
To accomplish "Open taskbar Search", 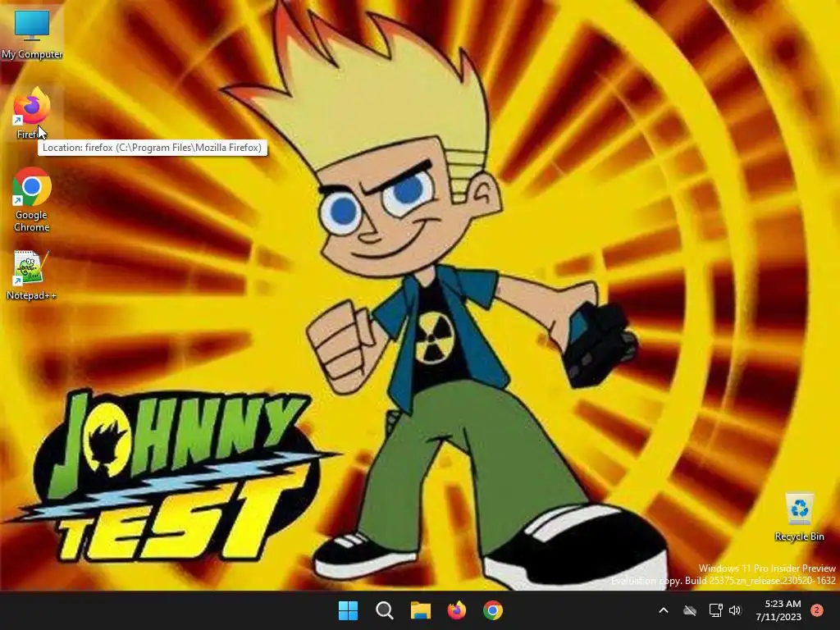I will (x=385, y=610).
